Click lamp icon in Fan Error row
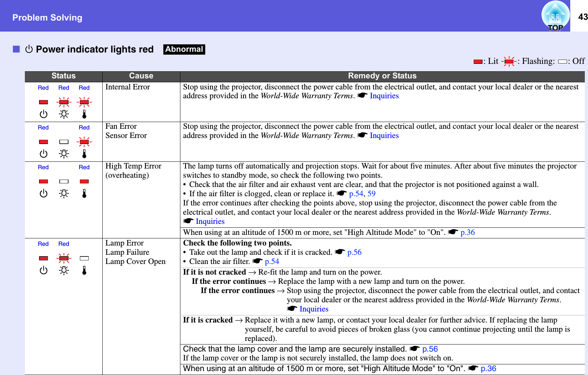The image size is (588, 375). coord(64,154)
